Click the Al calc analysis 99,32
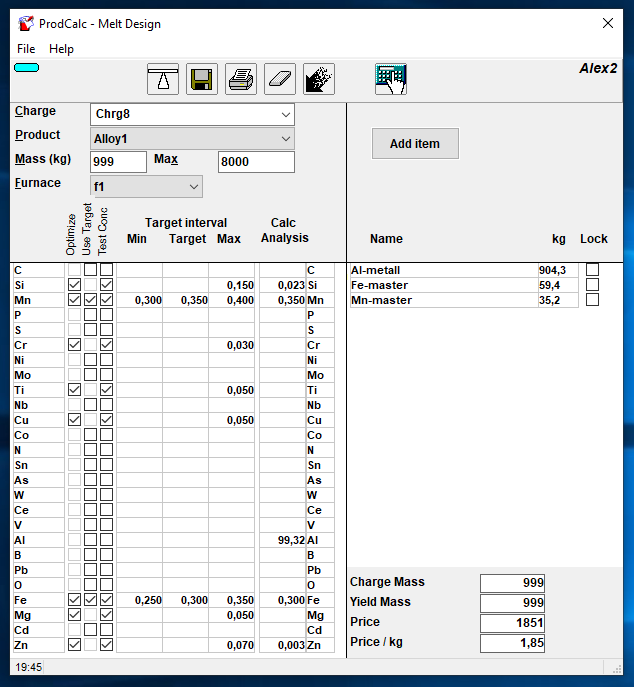 tap(282, 540)
